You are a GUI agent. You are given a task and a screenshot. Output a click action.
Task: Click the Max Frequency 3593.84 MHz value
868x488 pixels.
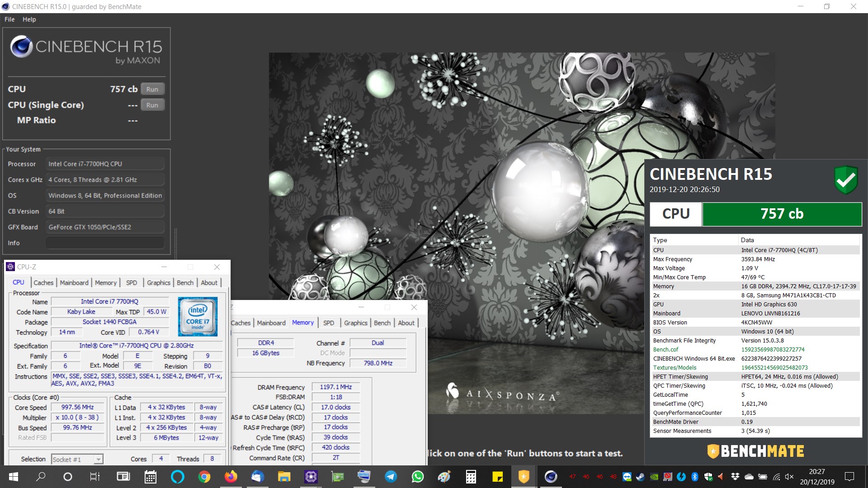point(758,259)
